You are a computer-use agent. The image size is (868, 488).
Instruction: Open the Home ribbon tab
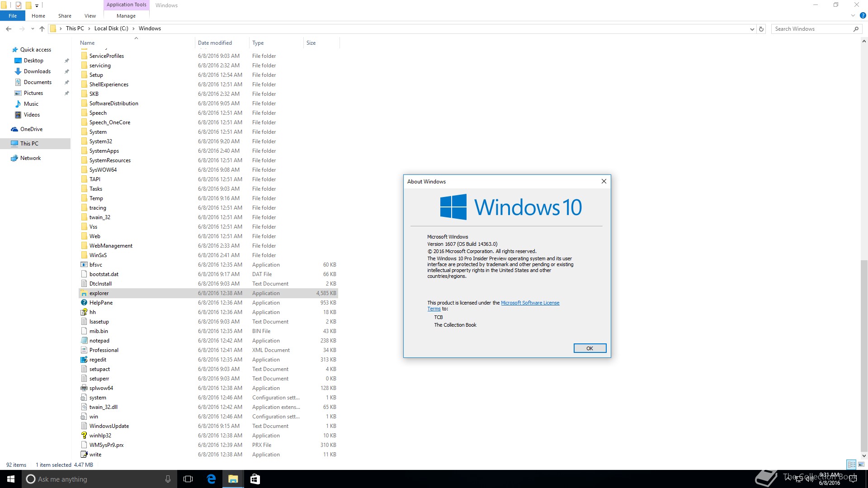pos(38,16)
